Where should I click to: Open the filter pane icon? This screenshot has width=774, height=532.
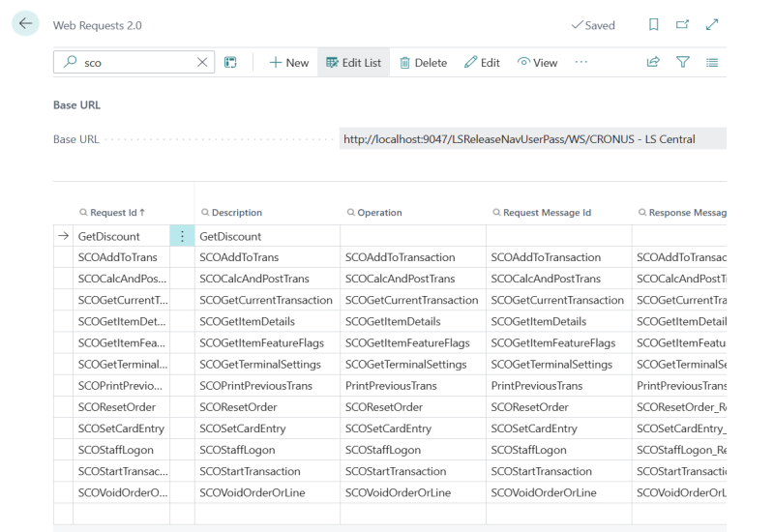pyautogui.click(x=683, y=63)
